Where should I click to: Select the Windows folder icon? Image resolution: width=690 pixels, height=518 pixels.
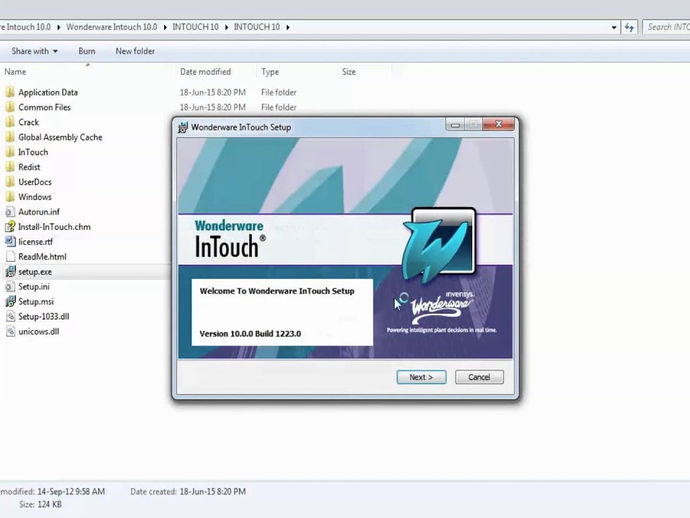[10, 197]
